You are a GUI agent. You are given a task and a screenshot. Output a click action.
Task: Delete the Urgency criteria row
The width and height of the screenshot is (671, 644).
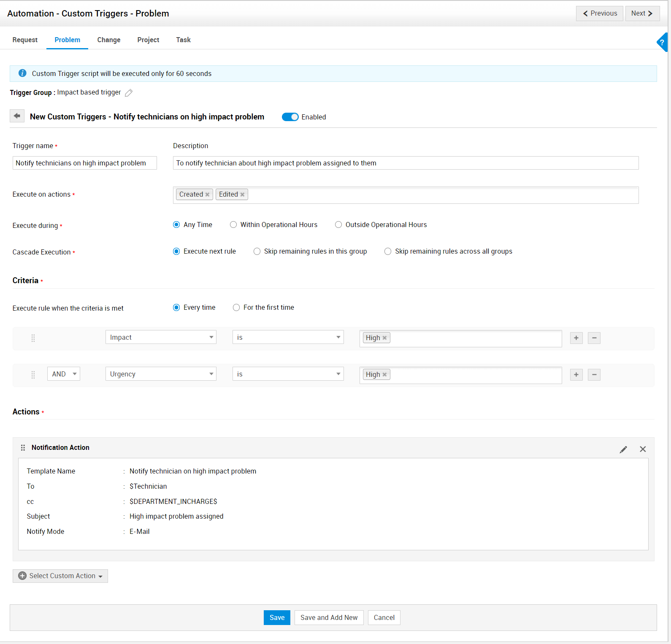tap(594, 375)
